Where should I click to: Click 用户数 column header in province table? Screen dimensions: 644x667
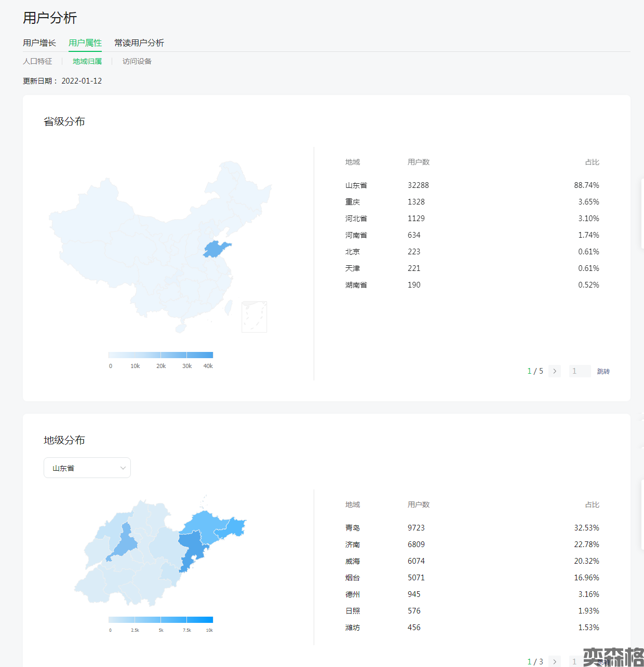pyautogui.click(x=418, y=162)
